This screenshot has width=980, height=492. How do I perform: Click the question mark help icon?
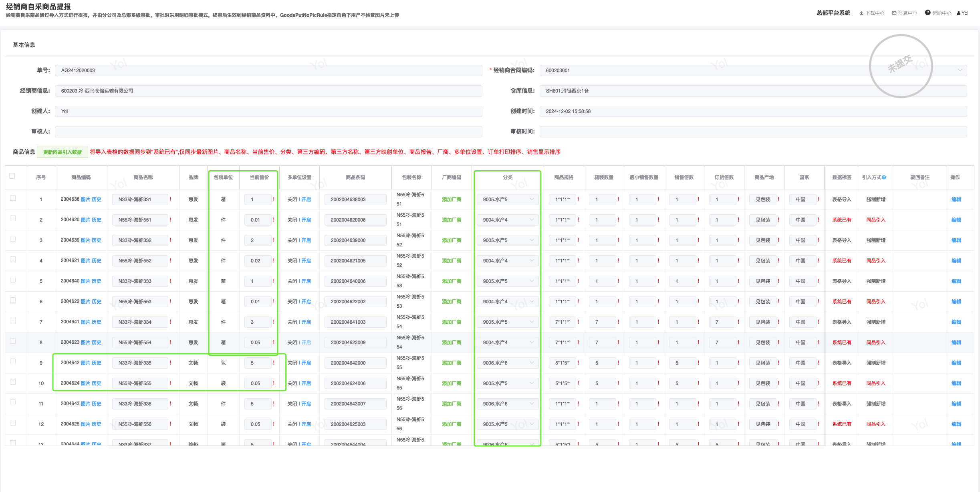click(928, 13)
